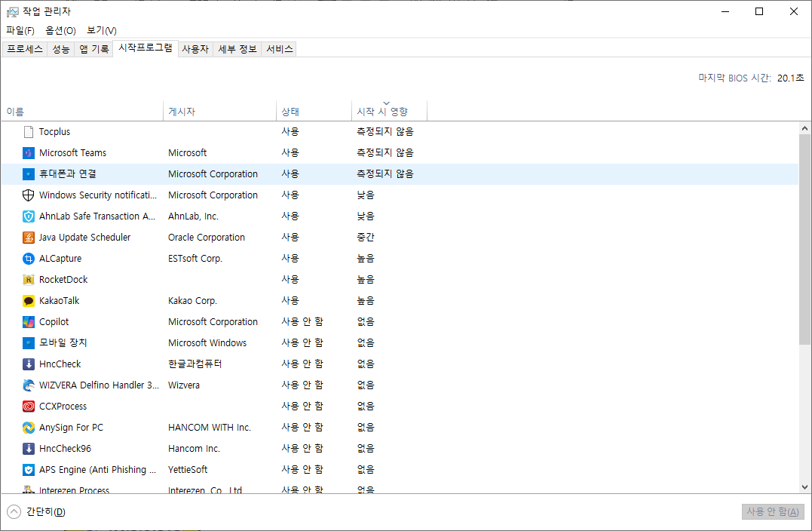Screen dimensions: 812x531
Task: Switch to the 사용자 tab
Action: 195,49
